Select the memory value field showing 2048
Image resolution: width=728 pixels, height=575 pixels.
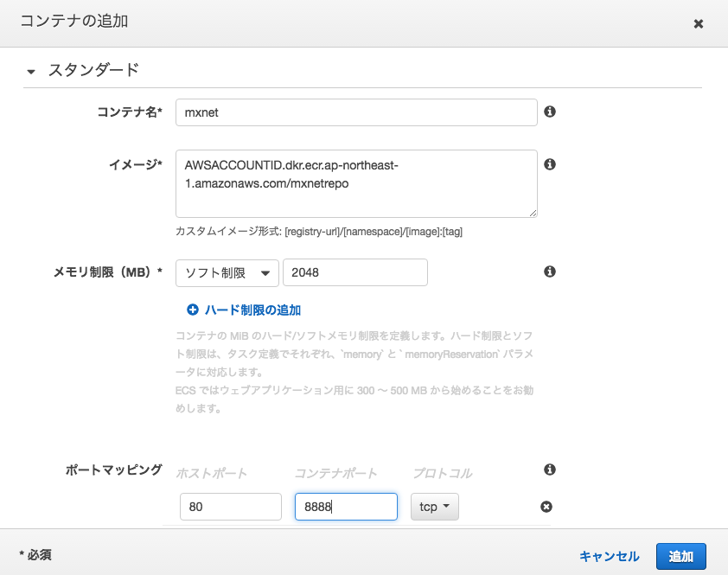[x=354, y=272]
